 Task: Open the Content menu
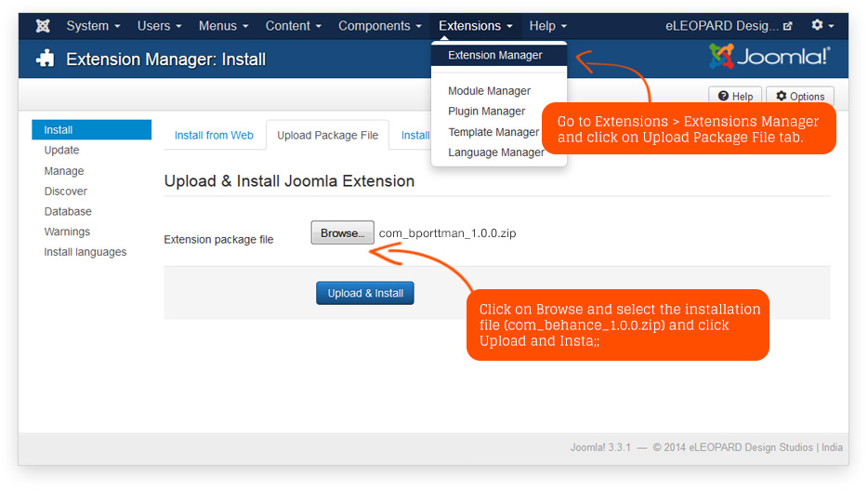pyautogui.click(x=293, y=26)
